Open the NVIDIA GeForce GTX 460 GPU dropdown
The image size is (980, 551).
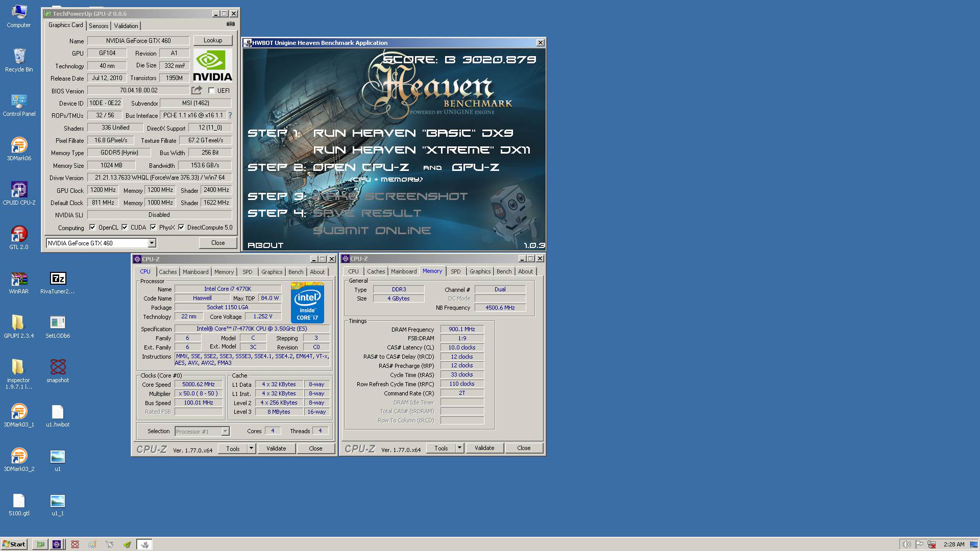point(101,243)
